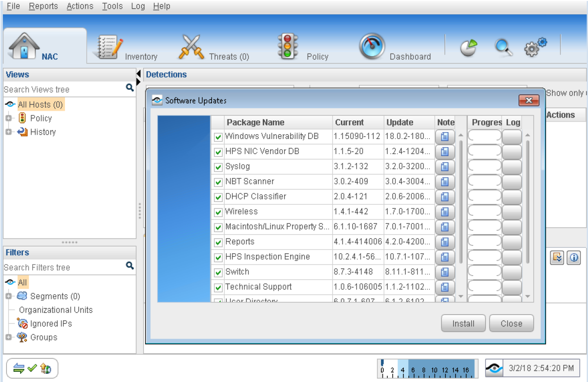
Task: Open the Threats (0) tab
Action: pos(213,47)
